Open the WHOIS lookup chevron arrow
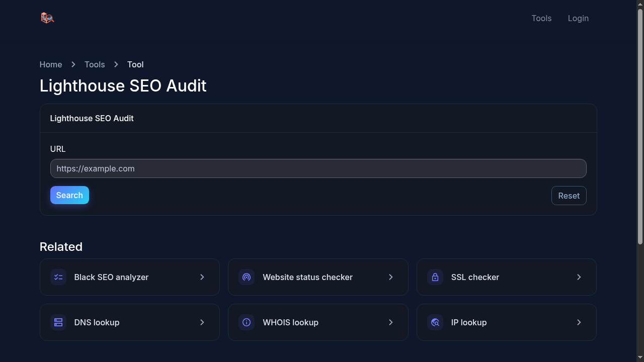 tap(391, 322)
